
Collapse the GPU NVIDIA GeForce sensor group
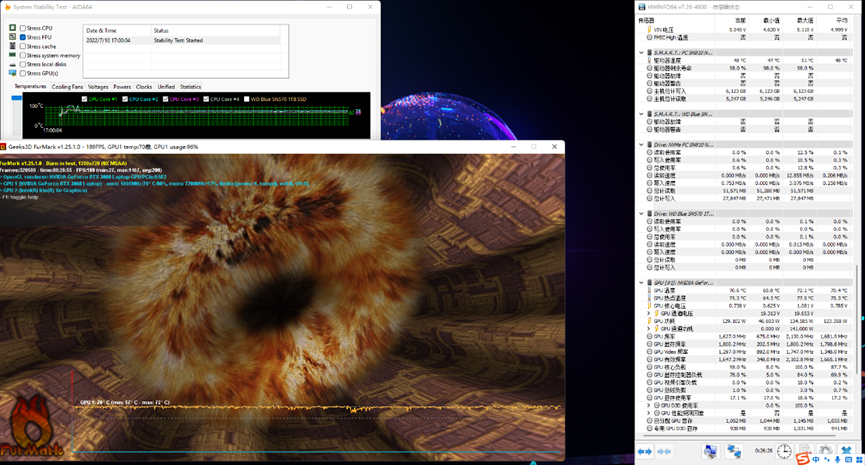[x=642, y=283]
